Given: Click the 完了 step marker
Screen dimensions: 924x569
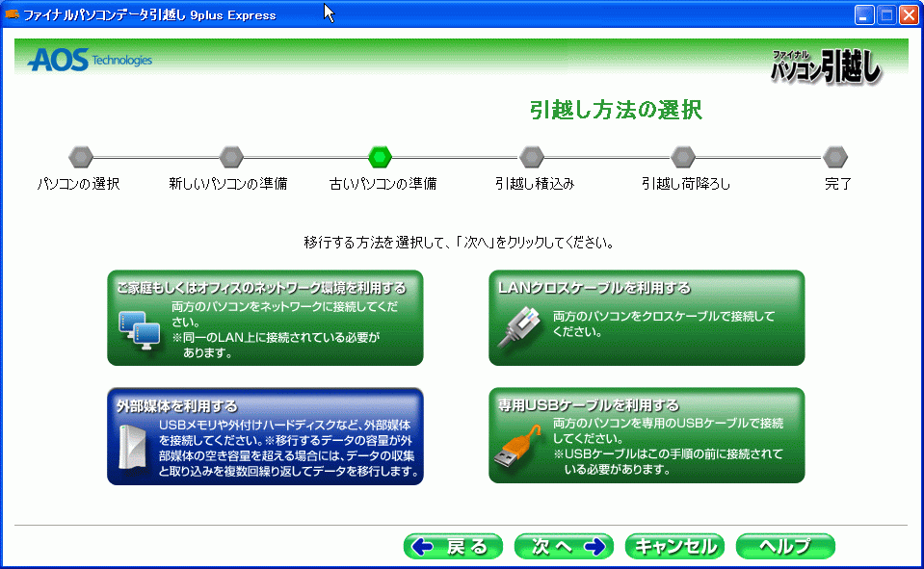Looking at the screenshot, I should point(835,156).
